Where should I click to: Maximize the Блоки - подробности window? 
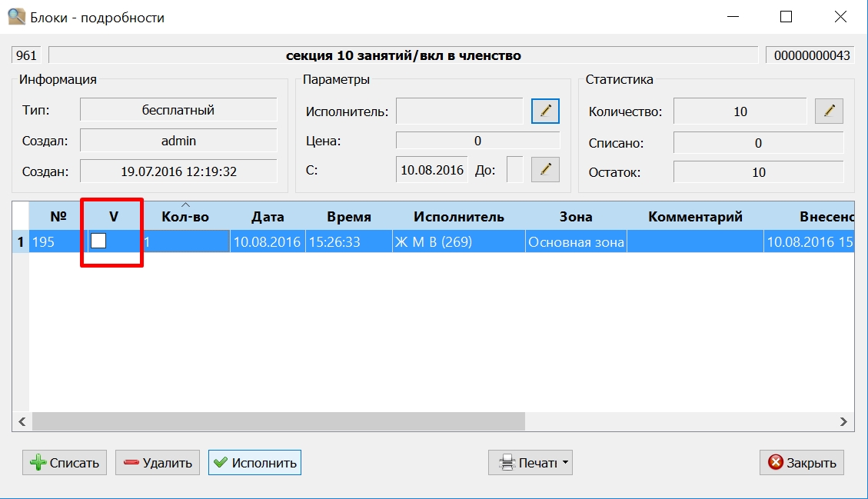[x=786, y=17]
